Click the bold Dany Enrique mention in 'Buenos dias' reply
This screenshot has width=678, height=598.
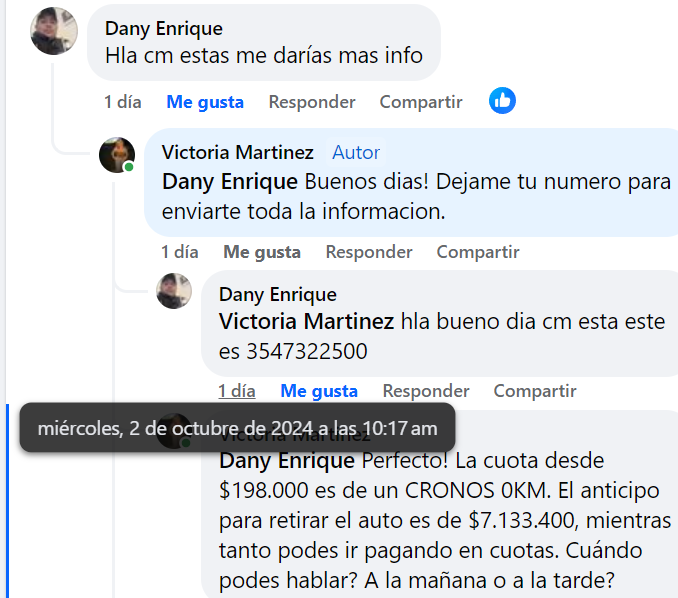[230, 181]
